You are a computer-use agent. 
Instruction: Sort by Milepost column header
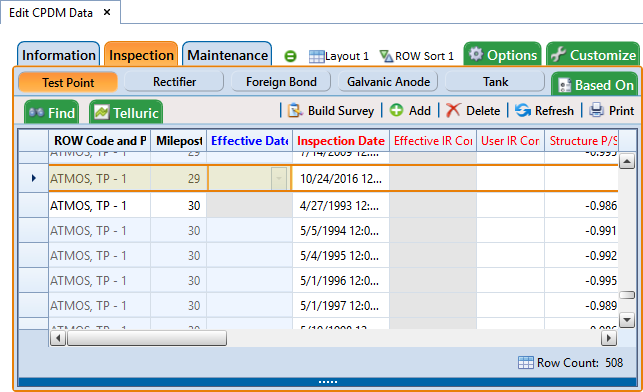(179, 141)
